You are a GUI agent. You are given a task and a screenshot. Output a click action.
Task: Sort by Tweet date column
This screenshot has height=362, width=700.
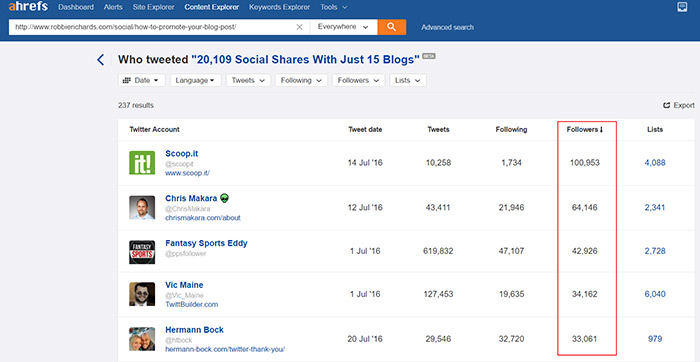[x=365, y=129]
